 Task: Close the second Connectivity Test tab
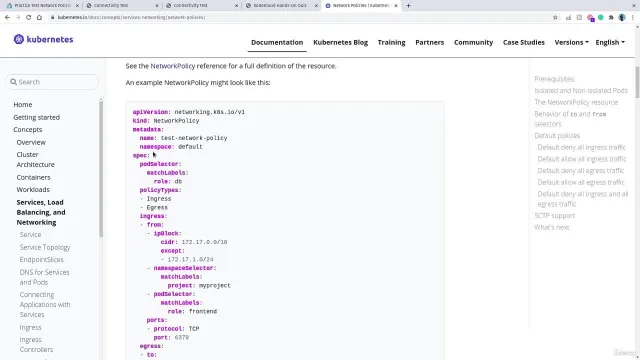(236, 6)
